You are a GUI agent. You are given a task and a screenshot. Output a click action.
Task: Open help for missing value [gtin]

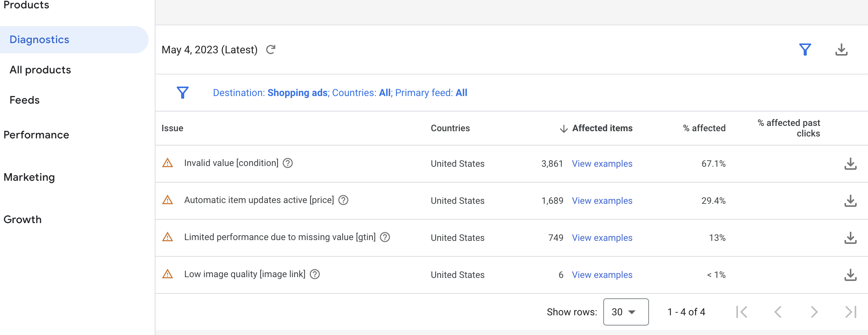[x=385, y=237]
